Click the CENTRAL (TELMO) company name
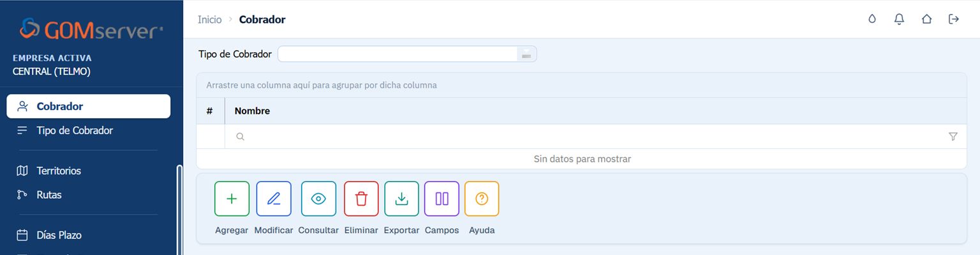Viewport: 980px width, 255px height. click(52, 72)
